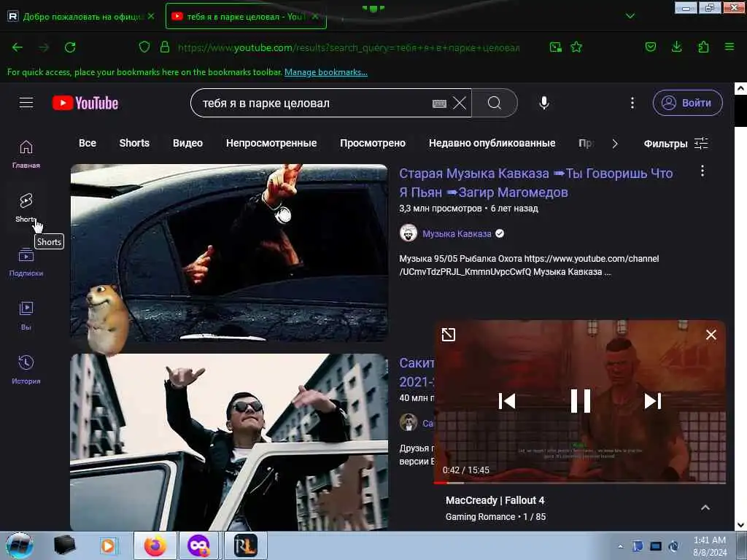The height and width of the screenshot is (560, 747).
Task: Close the Добро пожаловать browser tab
Action: coord(151,16)
